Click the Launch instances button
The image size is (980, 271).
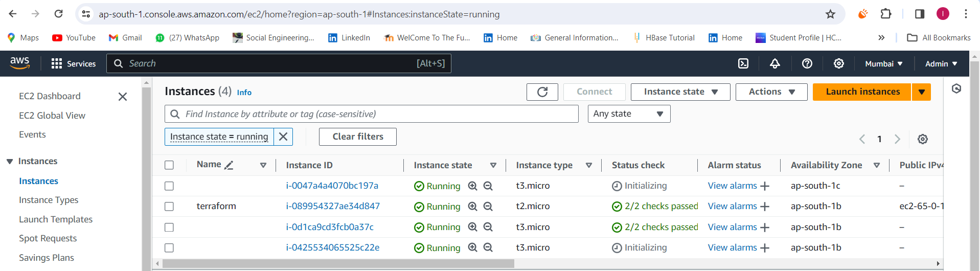pos(862,92)
